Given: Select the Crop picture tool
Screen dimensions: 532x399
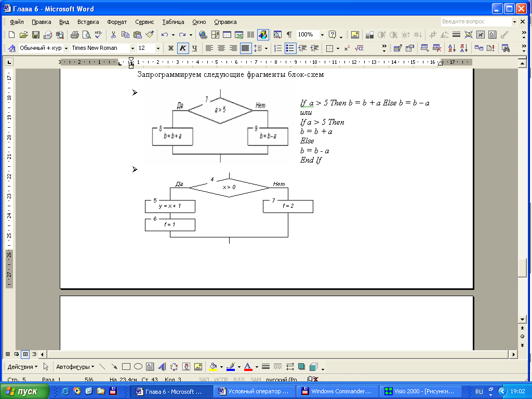Looking at the screenshot, I should click(x=433, y=35).
